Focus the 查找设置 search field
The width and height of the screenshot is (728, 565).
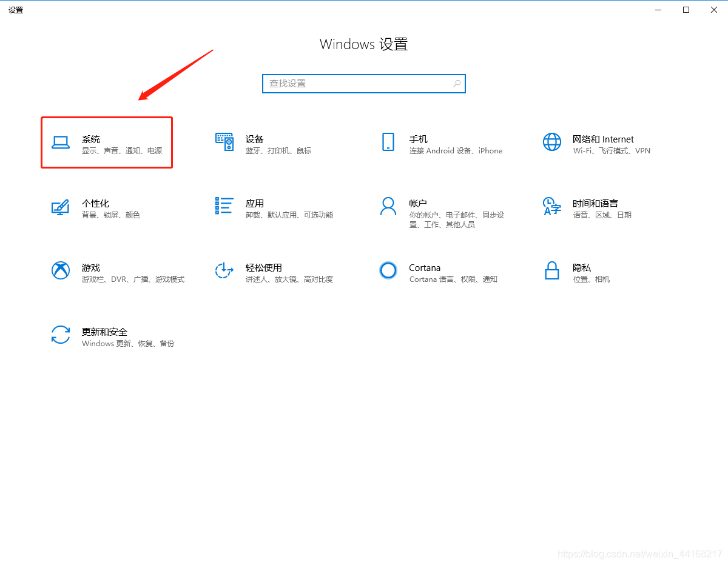coord(364,84)
